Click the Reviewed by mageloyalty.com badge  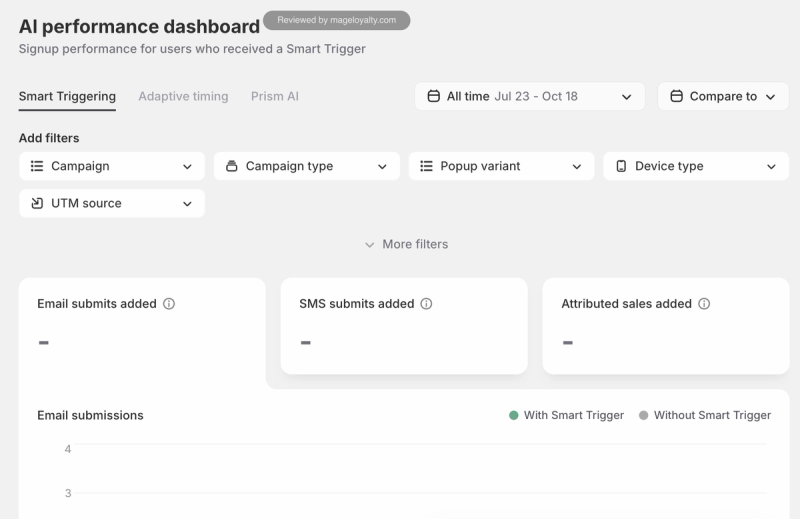tap(337, 20)
